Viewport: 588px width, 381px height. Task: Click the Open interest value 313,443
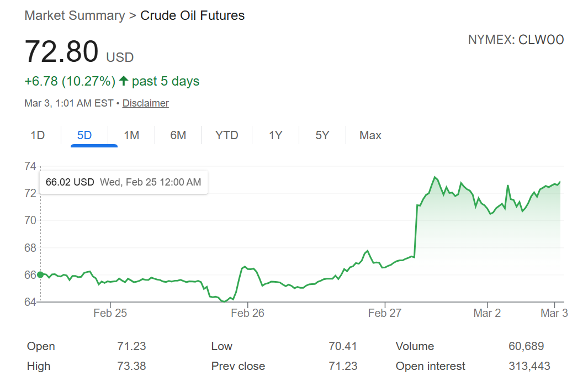pos(529,366)
